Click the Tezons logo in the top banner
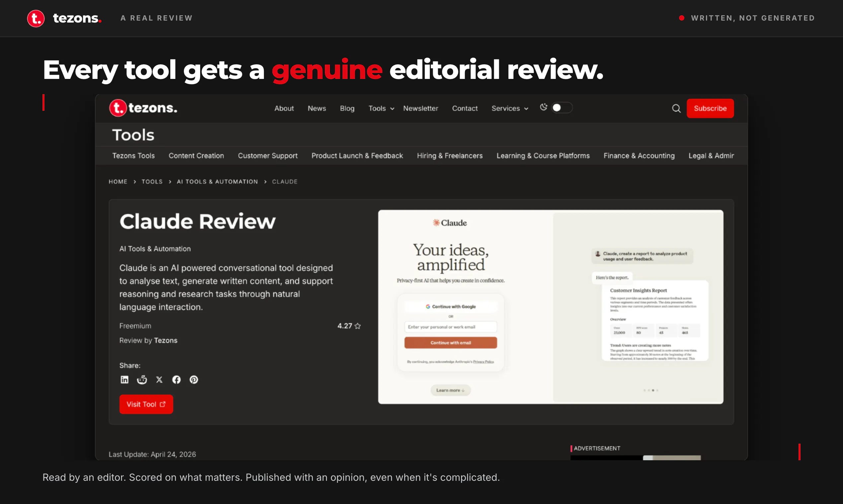This screenshot has width=843, height=504. coord(64,18)
